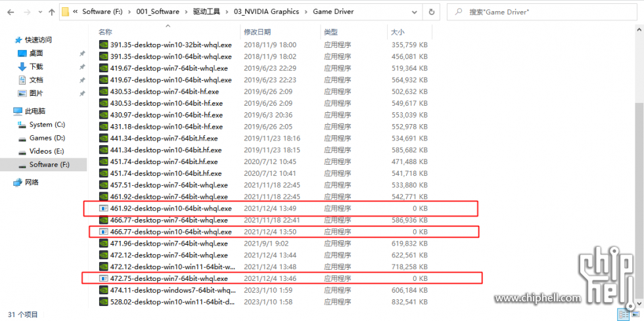Select 0 KB 466.77-desktop-win10-64bit-whql.exe icon
The height and width of the screenshot is (321, 644).
(x=104, y=232)
